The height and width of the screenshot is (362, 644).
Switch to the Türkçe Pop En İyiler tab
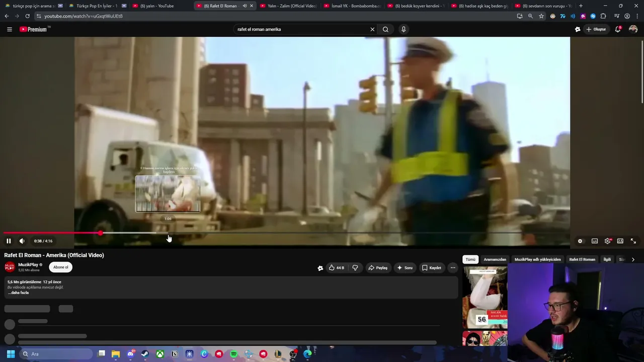click(97, 6)
